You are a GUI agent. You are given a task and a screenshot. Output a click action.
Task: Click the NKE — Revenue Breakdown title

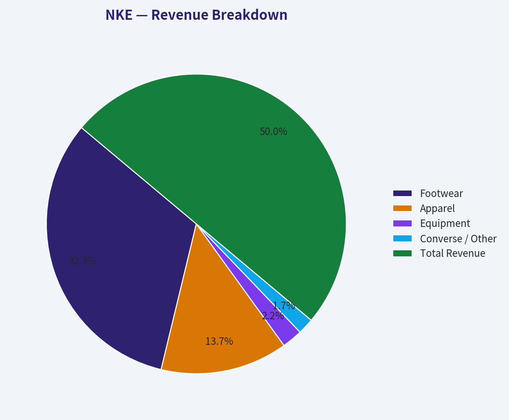pos(196,15)
